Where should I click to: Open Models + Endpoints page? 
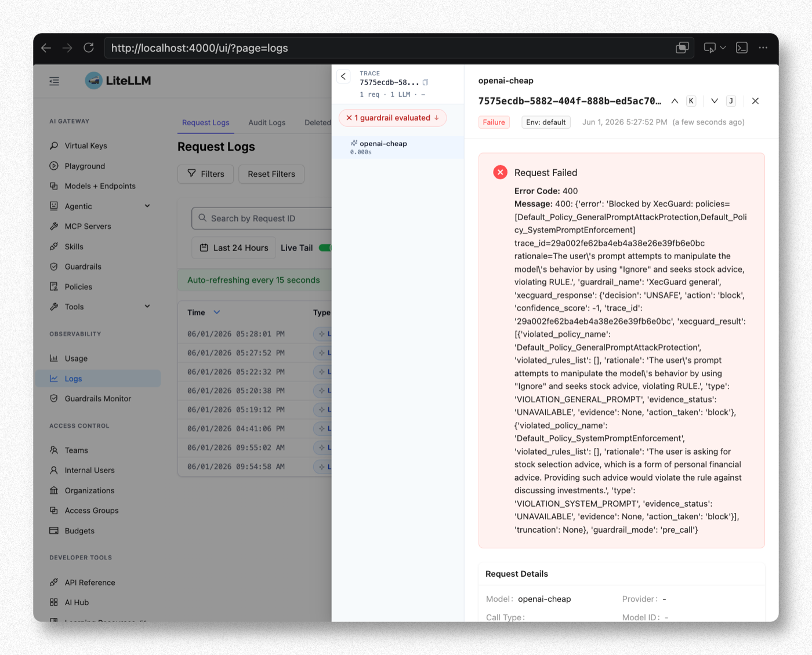(100, 186)
